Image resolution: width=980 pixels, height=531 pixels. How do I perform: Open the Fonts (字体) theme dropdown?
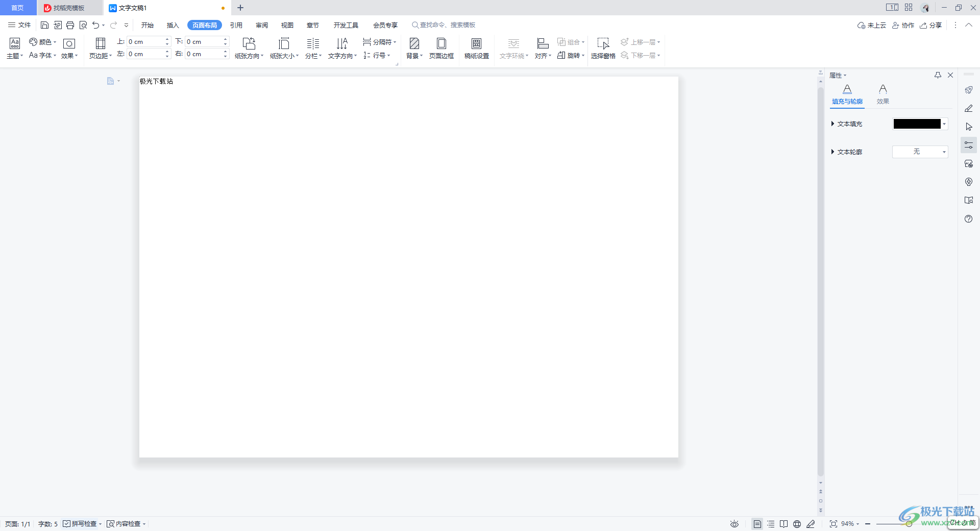click(x=42, y=55)
